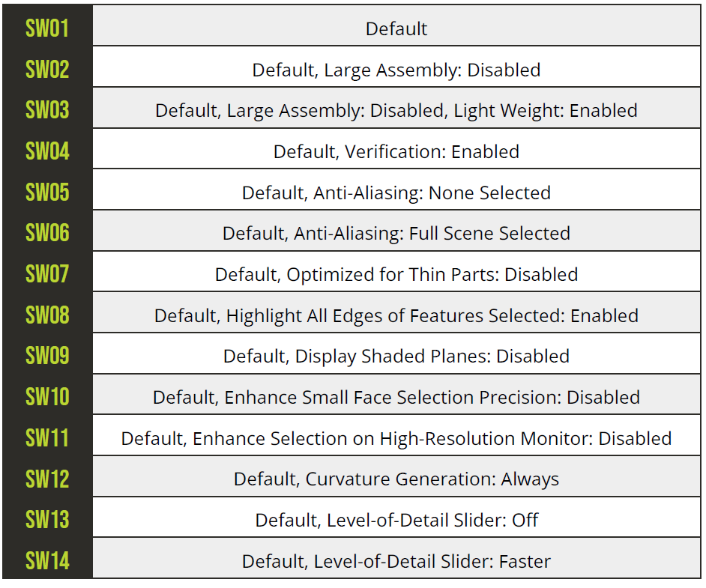Select the SW02 label cell
The image size is (706, 588).
(x=47, y=70)
